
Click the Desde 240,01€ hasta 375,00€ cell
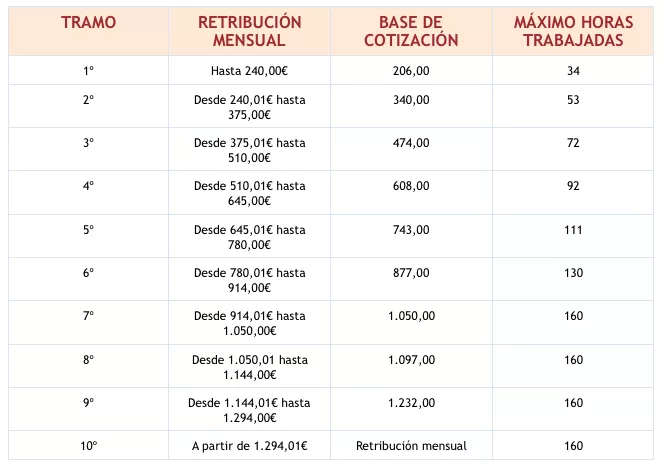click(x=249, y=106)
